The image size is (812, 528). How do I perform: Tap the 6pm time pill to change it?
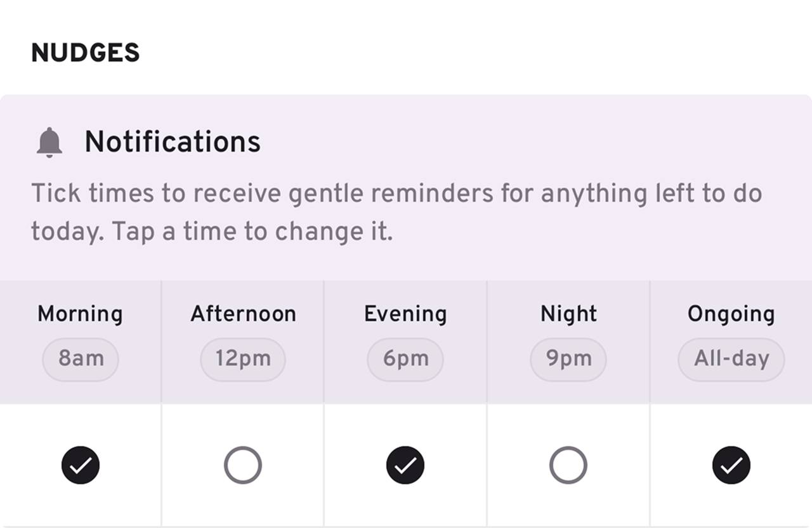pos(405,359)
